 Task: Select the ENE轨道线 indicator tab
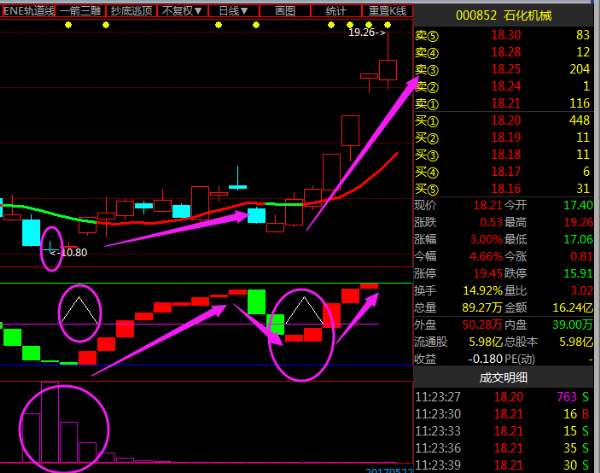(27, 10)
